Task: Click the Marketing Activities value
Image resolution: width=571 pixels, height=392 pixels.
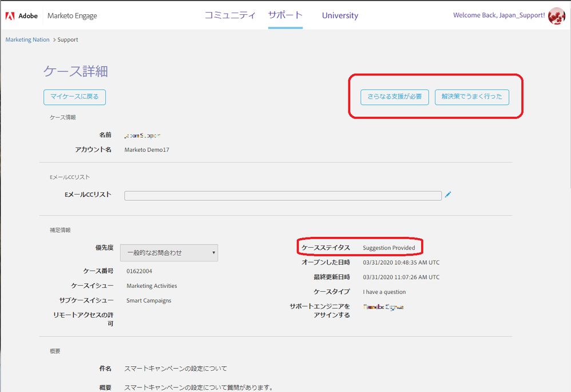Action: (x=152, y=286)
